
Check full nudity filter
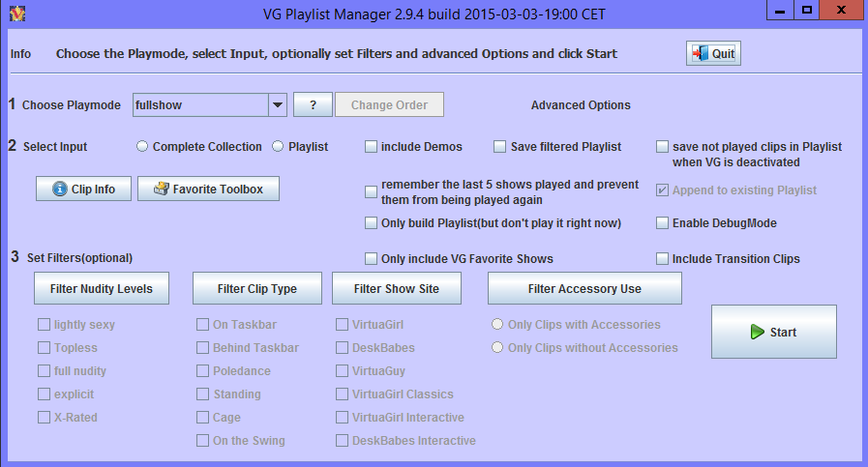pyautogui.click(x=44, y=370)
